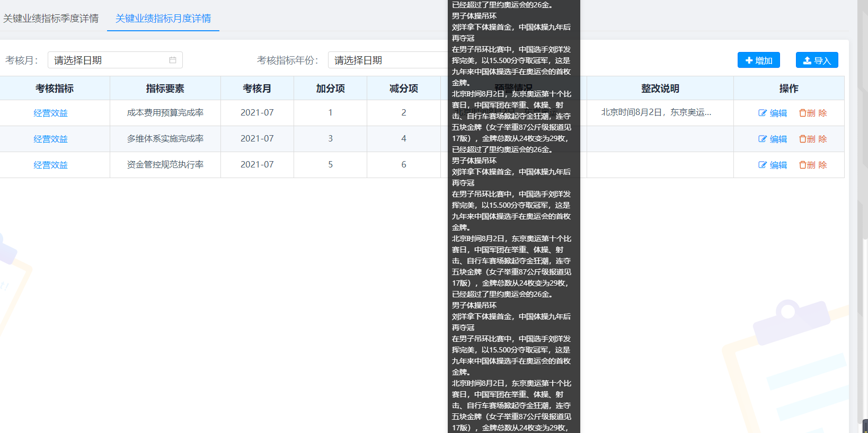Select the 关键业绩指标月度详情 tab
This screenshot has height=433, width=868.
tap(163, 19)
